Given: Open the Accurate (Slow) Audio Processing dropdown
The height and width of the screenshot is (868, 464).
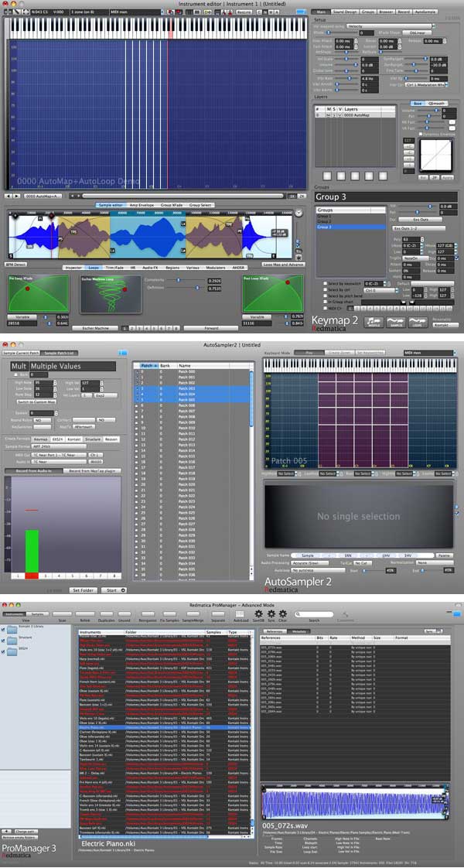Looking at the screenshot, I should click(310, 563).
